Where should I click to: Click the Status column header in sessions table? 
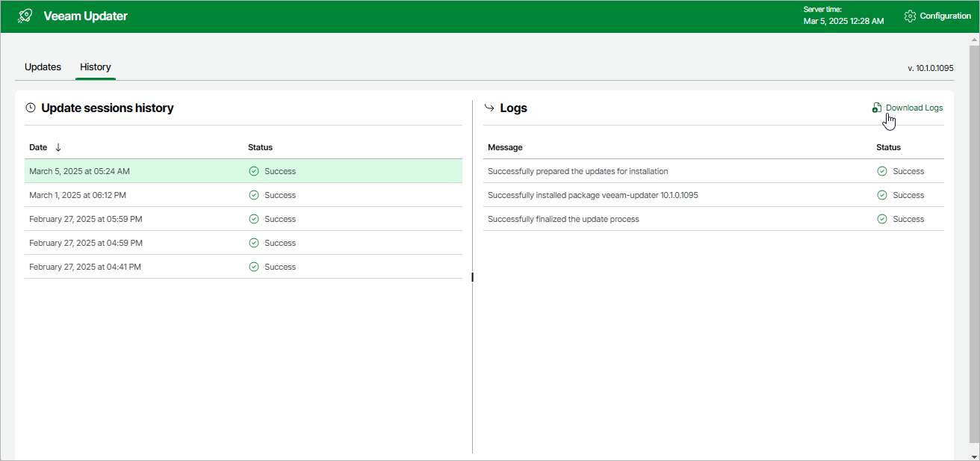coord(260,147)
